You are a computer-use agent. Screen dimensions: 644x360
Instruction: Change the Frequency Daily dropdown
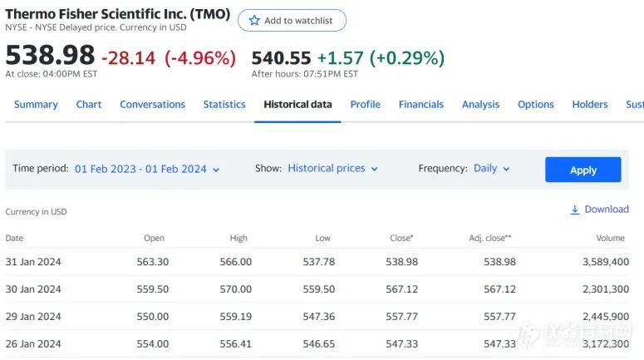(491, 169)
